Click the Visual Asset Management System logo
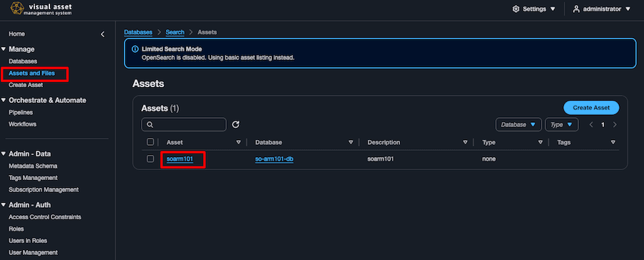Screen dimensions: 644x260 pos(41,8)
